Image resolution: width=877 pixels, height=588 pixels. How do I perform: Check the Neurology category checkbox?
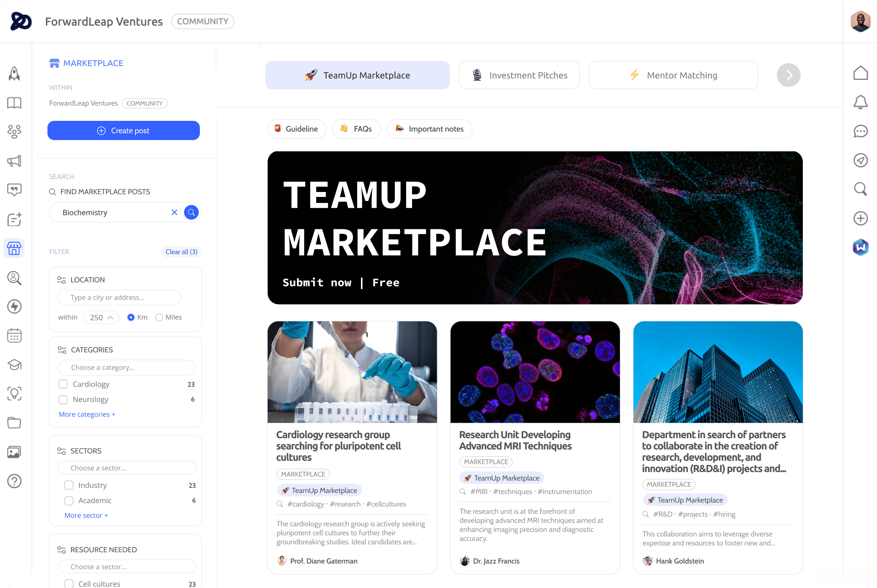click(63, 399)
